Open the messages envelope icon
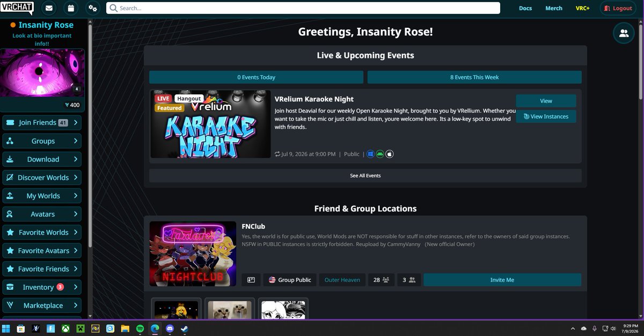 (x=49, y=8)
